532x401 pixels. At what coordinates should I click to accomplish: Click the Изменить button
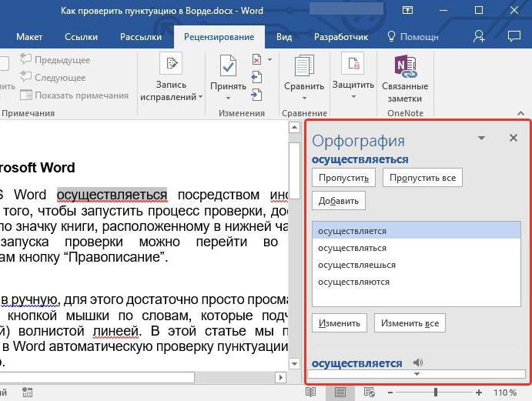click(x=340, y=323)
